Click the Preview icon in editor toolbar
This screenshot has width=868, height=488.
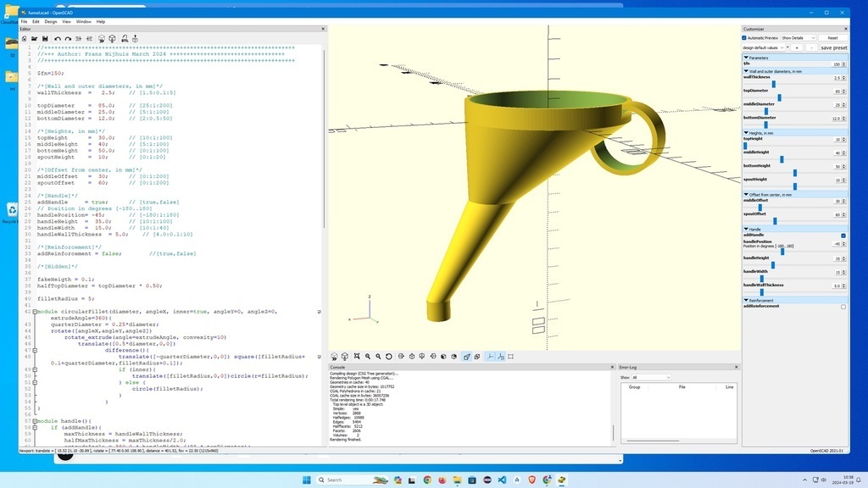tap(102, 39)
